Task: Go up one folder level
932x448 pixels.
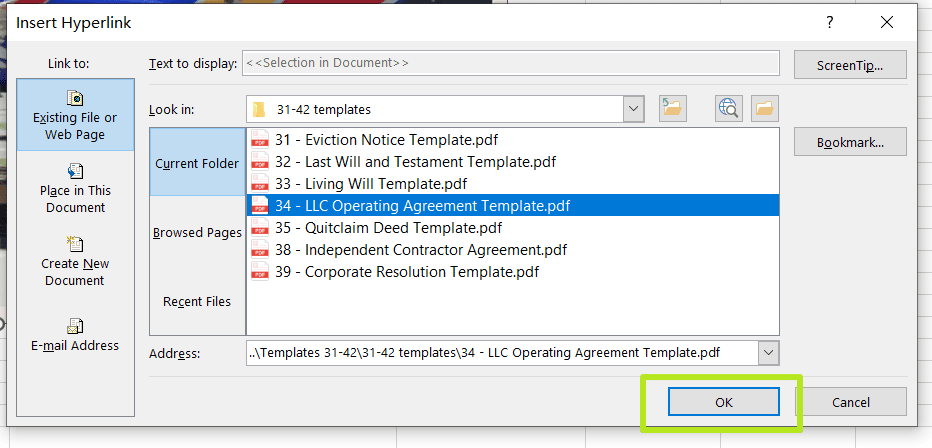Action: pos(673,109)
